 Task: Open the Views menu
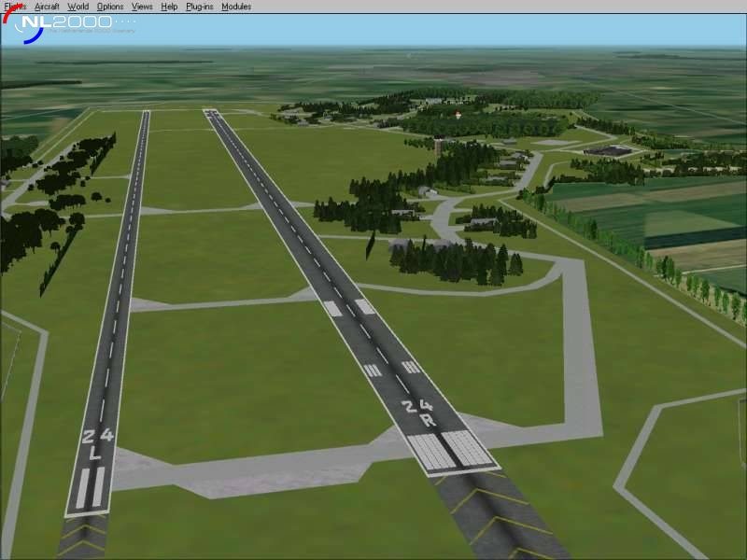pyautogui.click(x=142, y=7)
